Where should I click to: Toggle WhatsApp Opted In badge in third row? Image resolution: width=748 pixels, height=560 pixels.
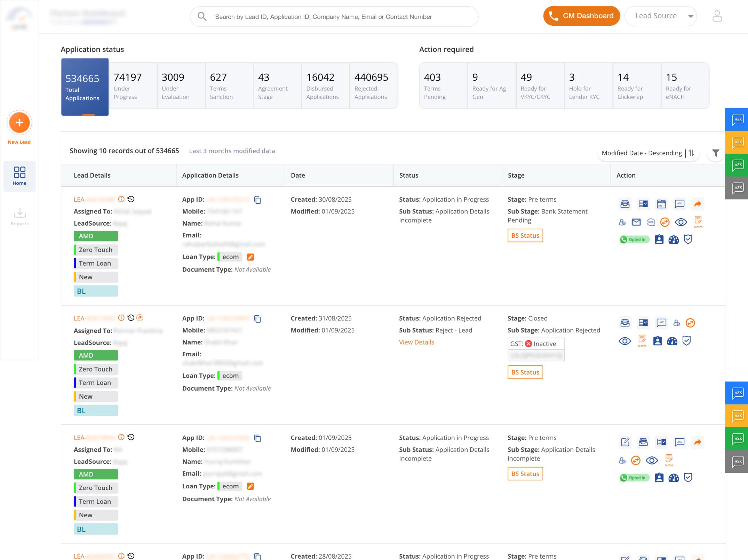634,478
